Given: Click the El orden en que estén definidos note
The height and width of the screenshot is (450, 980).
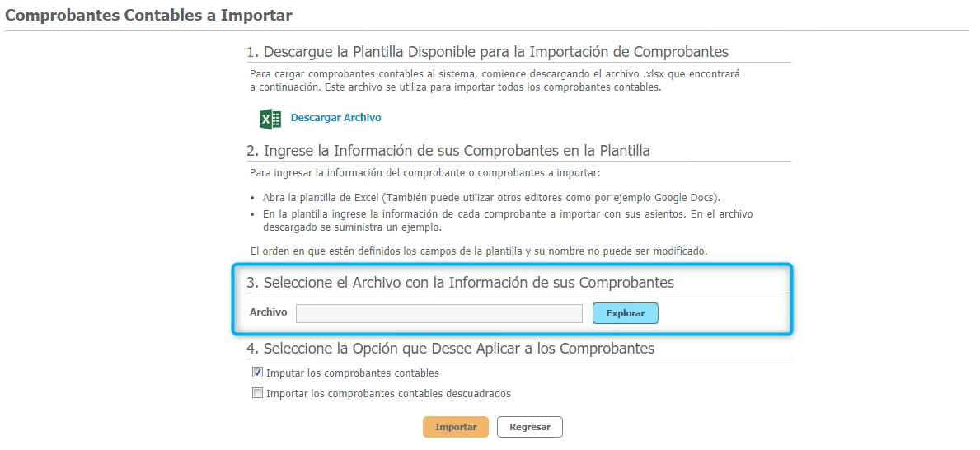Looking at the screenshot, I should pyautogui.click(x=478, y=250).
